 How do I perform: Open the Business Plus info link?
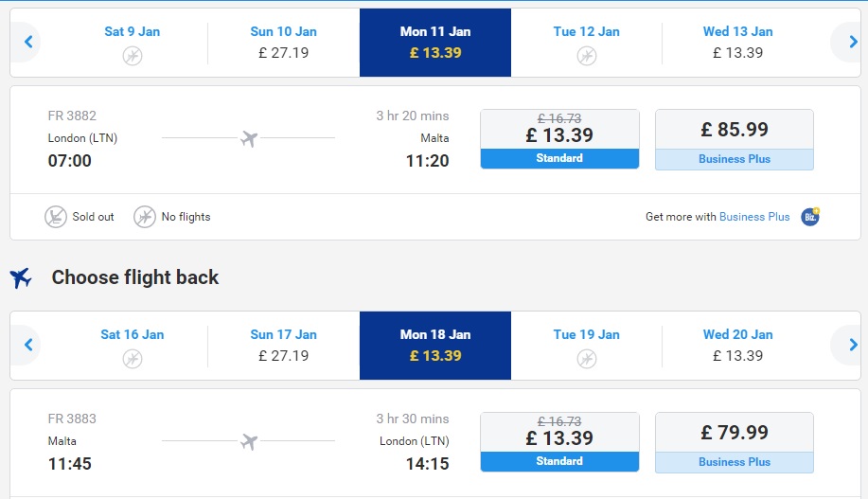pyautogui.click(x=754, y=217)
